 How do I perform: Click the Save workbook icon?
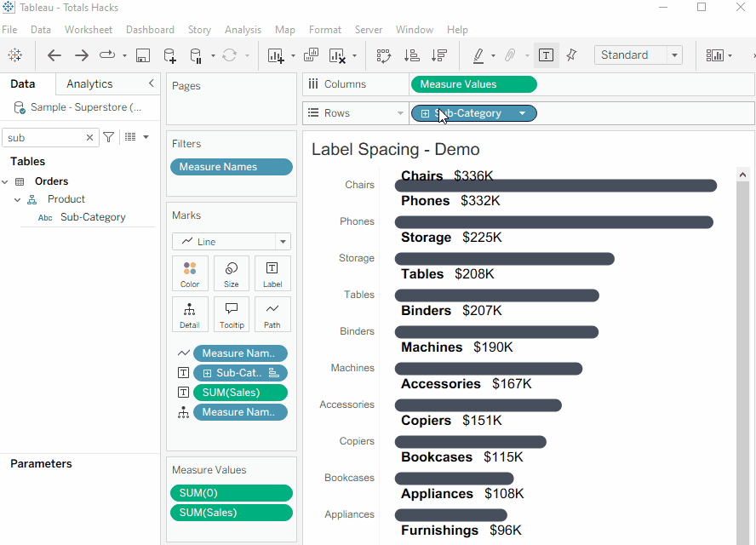tap(142, 54)
